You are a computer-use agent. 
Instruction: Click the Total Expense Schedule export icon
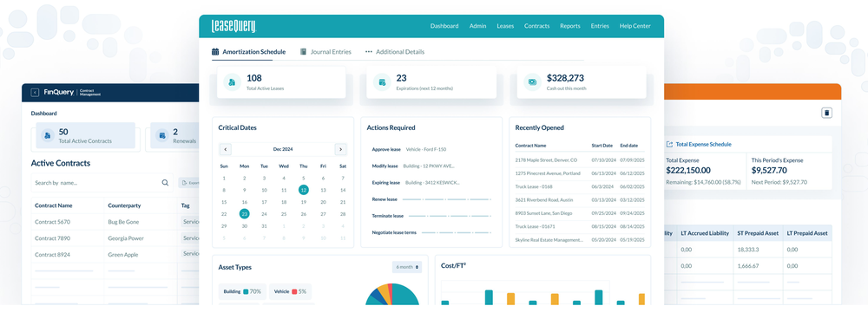669,144
